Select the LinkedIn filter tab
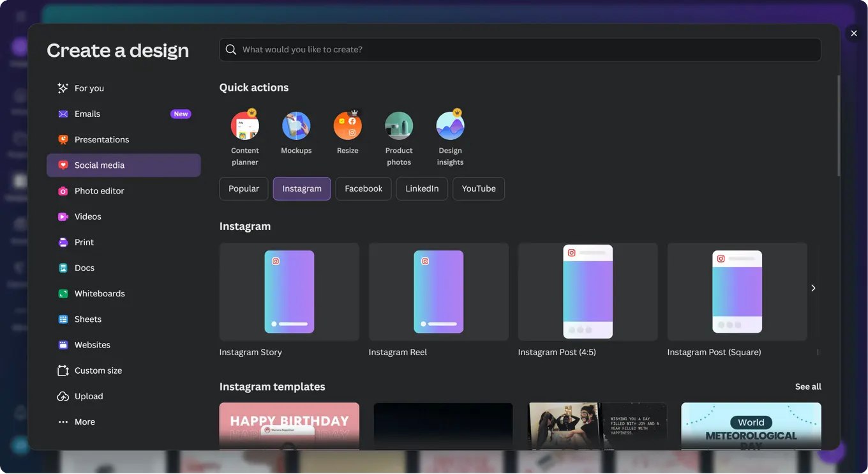The width and height of the screenshot is (868, 474). click(x=422, y=189)
